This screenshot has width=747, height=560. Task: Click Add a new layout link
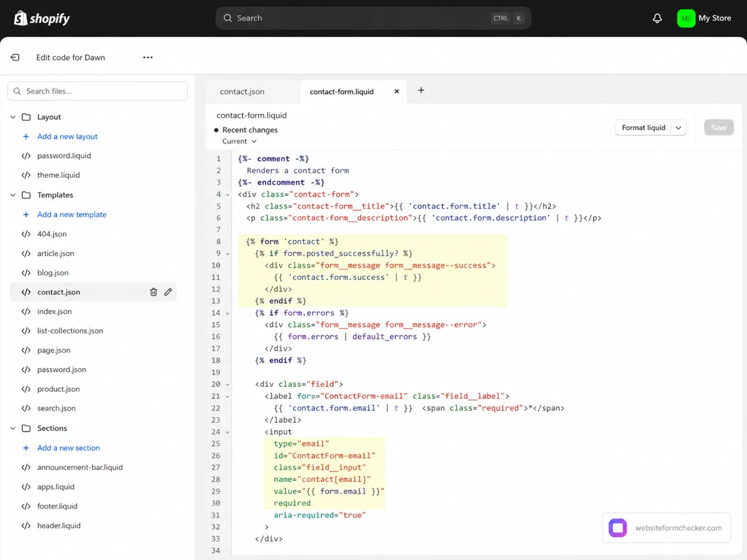pos(67,136)
